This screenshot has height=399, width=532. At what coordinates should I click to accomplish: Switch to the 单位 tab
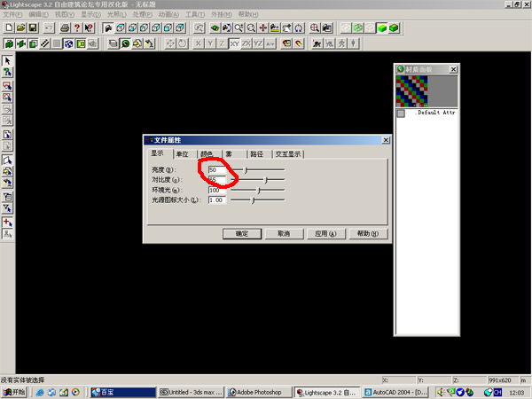[x=182, y=154]
